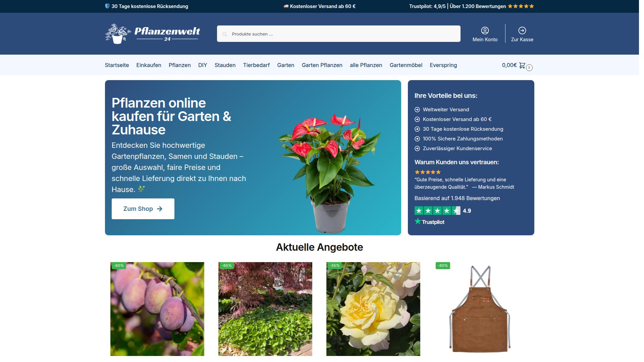This screenshot has height=362, width=644.
Task: Open the red maple plant thumbnail
Action: [x=265, y=309]
